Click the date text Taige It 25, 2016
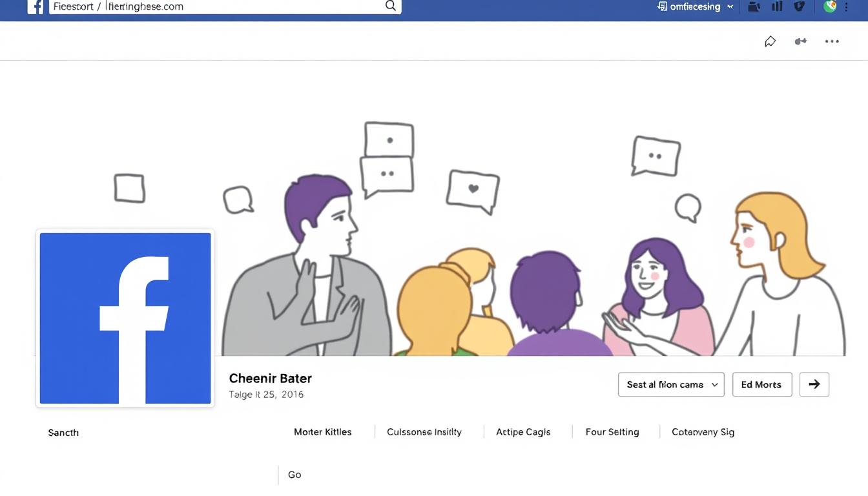Screen dimensions: 868x496 click(266, 395)
